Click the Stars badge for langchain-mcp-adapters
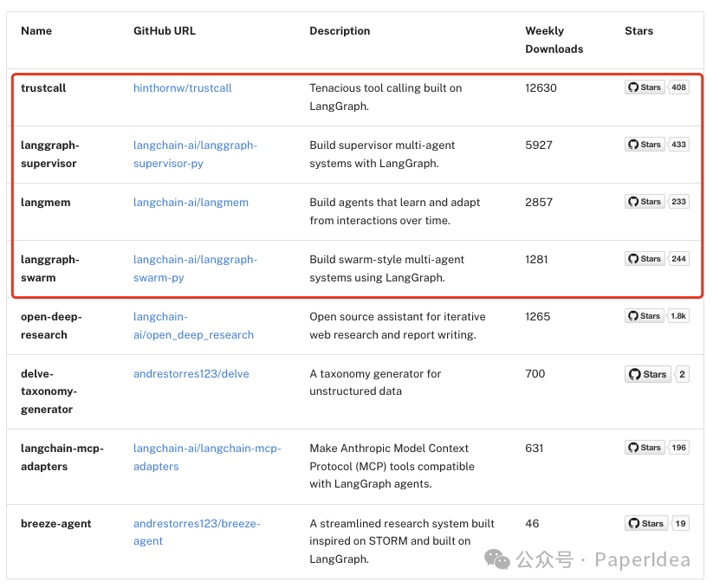 pyautogui.click(x=645, y=448)
